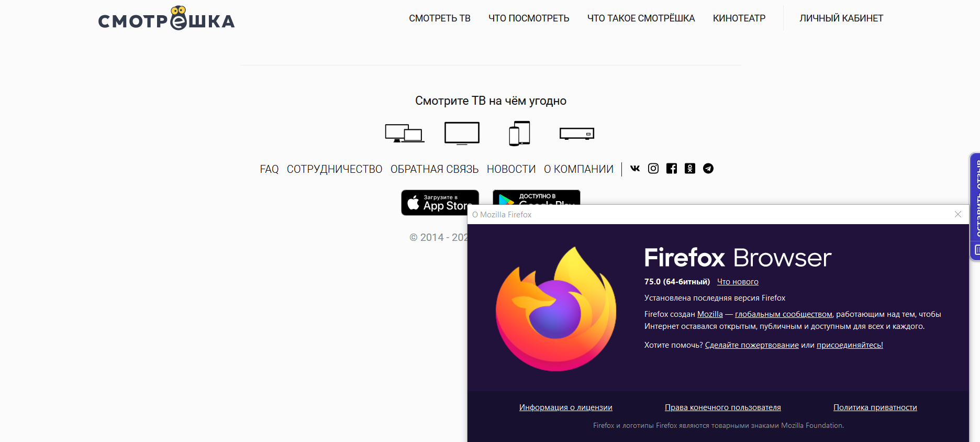The width and height of the screenshot is (980, 442).
Task: Open the СОТРУДНИЧЕСТВО link
Action: (335, 169)
